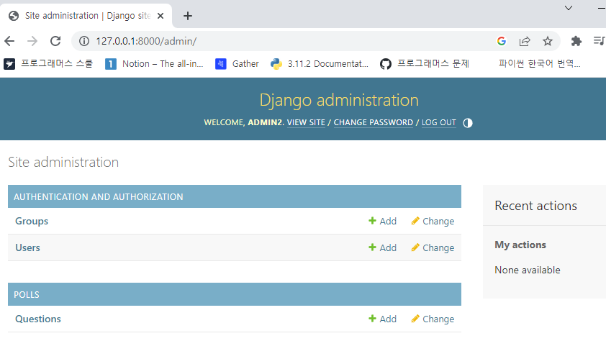Open the CHANGE PASSWORD link
Screen dimensions: 606x364
374,122
